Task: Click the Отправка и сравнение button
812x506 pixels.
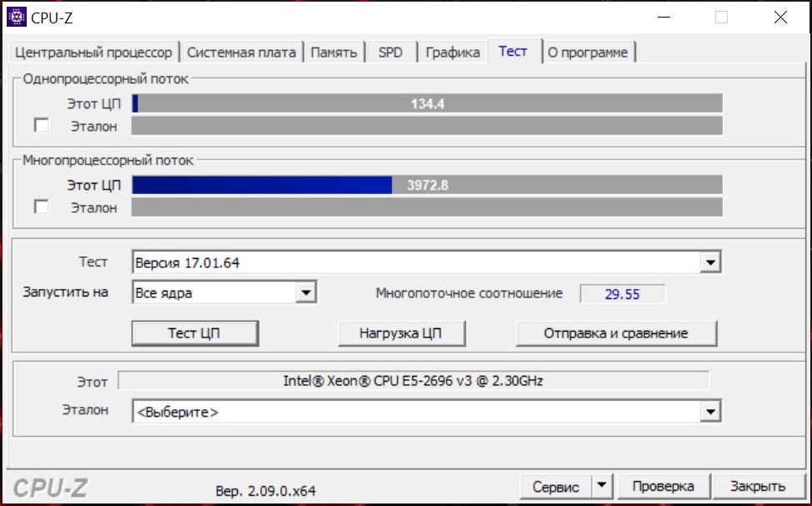Action: point(616,333)
